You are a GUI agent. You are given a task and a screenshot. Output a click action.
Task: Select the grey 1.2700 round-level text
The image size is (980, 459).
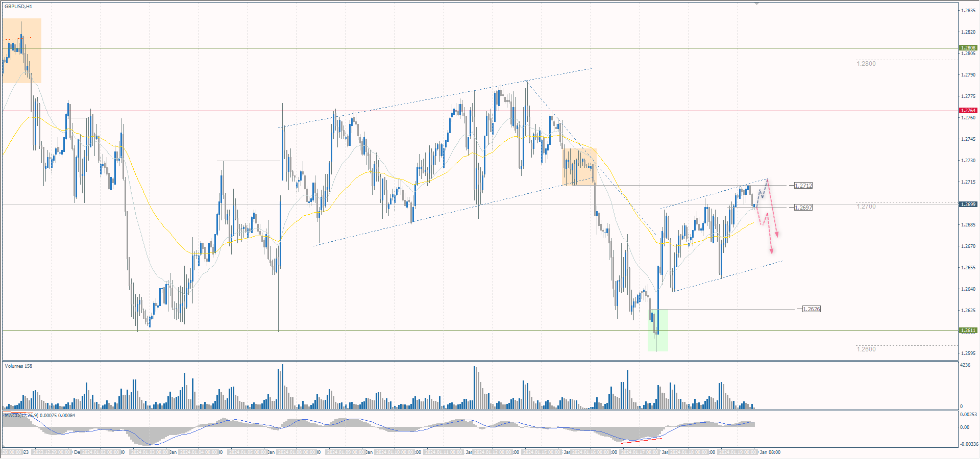(x=866, y=207)
